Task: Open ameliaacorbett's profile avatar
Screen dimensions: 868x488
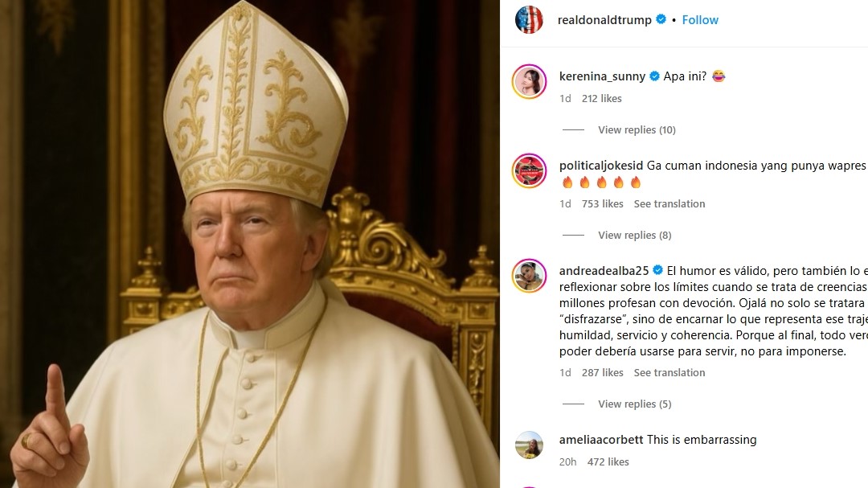Action: [x=530, y=445]
